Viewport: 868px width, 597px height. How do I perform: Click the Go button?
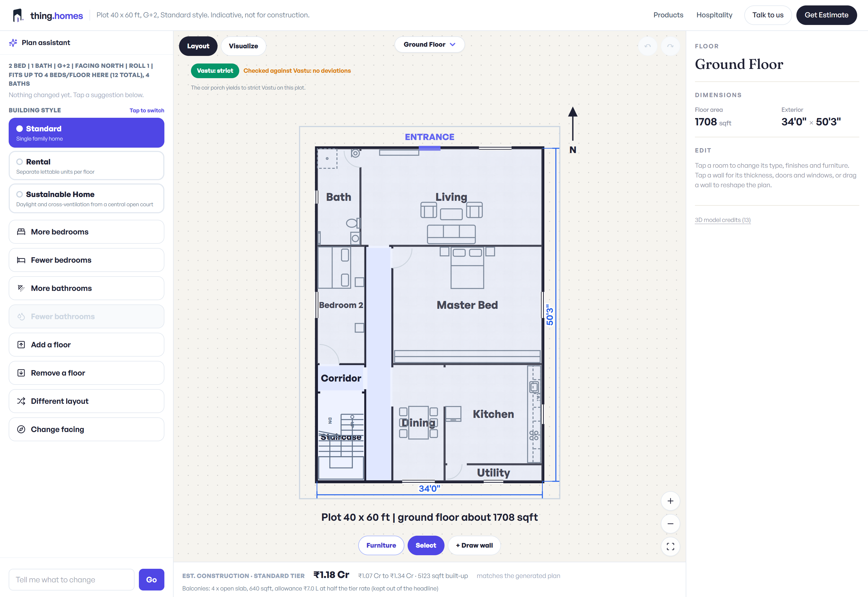click(151, 579)
